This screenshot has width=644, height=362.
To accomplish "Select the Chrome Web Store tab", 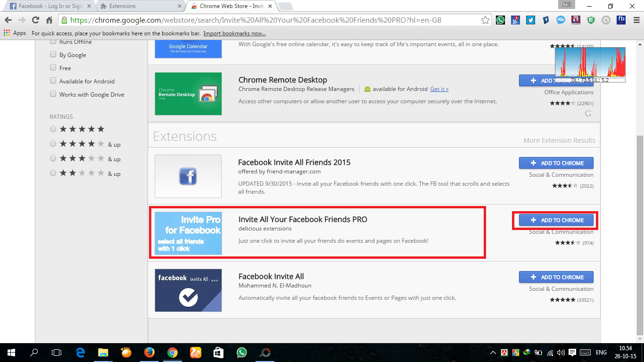I will pyautogui.click(x=231, y=6).
